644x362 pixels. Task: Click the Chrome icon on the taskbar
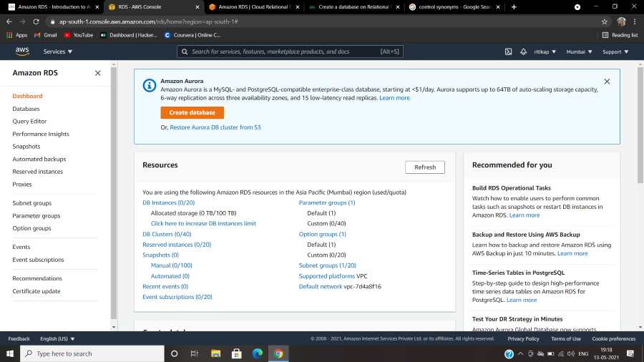click(x=278, y=353)
